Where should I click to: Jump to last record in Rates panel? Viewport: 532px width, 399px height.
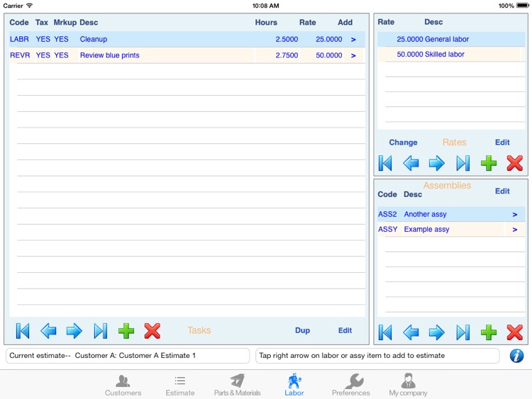click(462, 163)
